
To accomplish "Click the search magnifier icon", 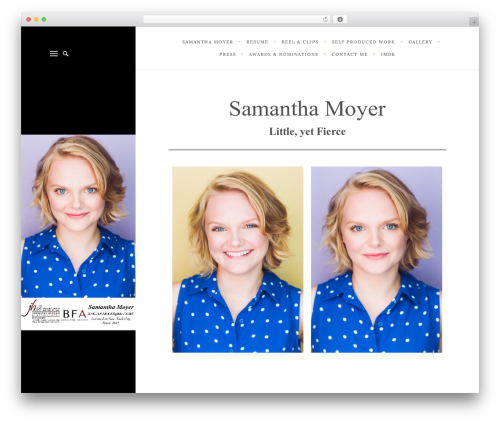I will [x=66, y=54].
